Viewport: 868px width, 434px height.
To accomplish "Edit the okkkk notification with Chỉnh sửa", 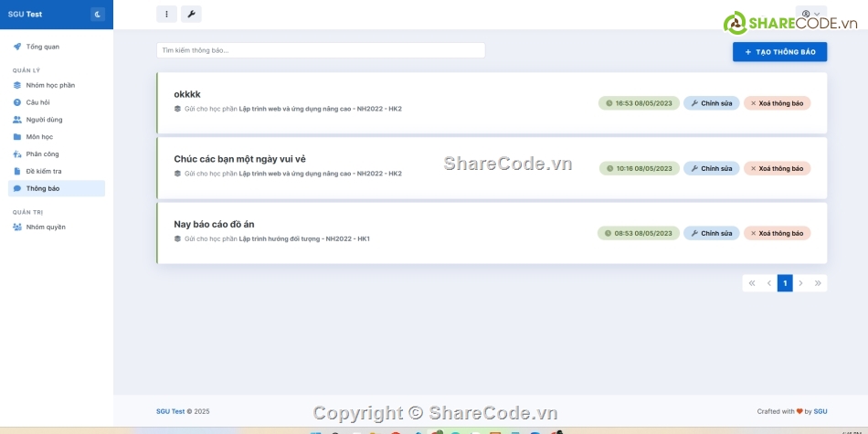I will tap(712, 103).
